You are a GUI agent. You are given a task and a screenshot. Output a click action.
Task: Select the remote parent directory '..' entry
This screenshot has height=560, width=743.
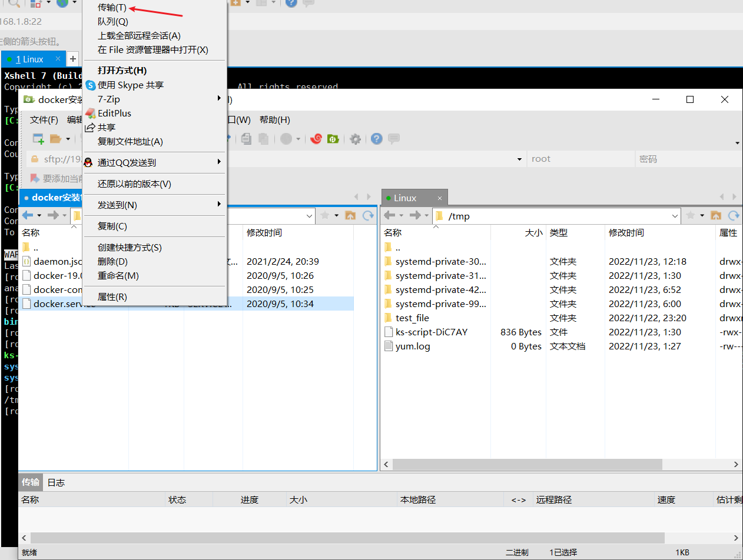point(398,248)
